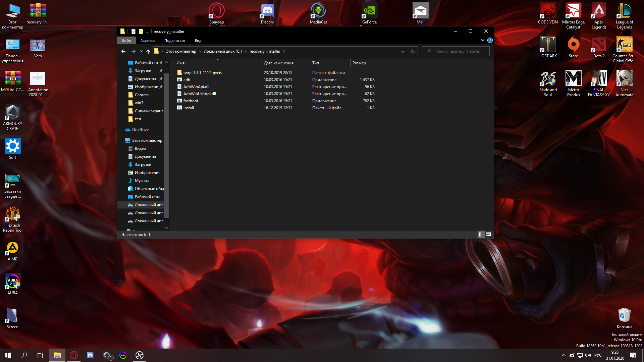This screenshot has height=362, width=644.
Task: Click the search recovery_installer field
Action: coord(455,51)
